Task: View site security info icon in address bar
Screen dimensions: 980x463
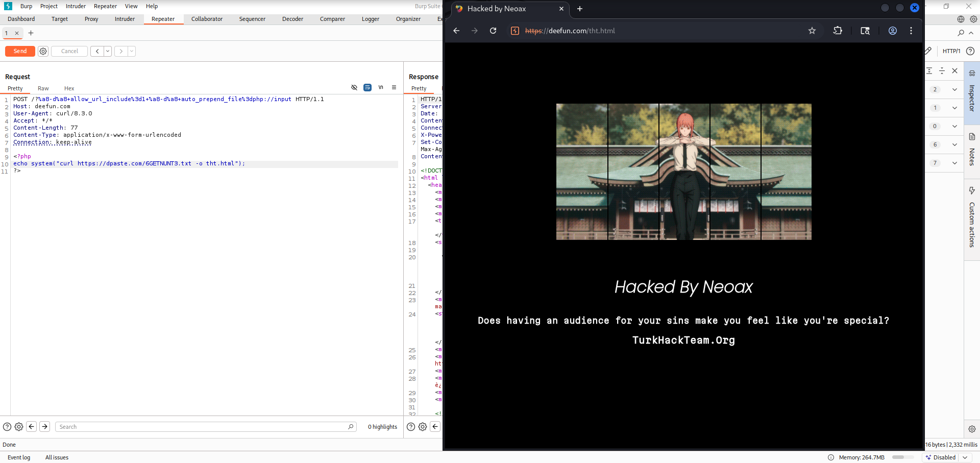Action: [515, 31]
